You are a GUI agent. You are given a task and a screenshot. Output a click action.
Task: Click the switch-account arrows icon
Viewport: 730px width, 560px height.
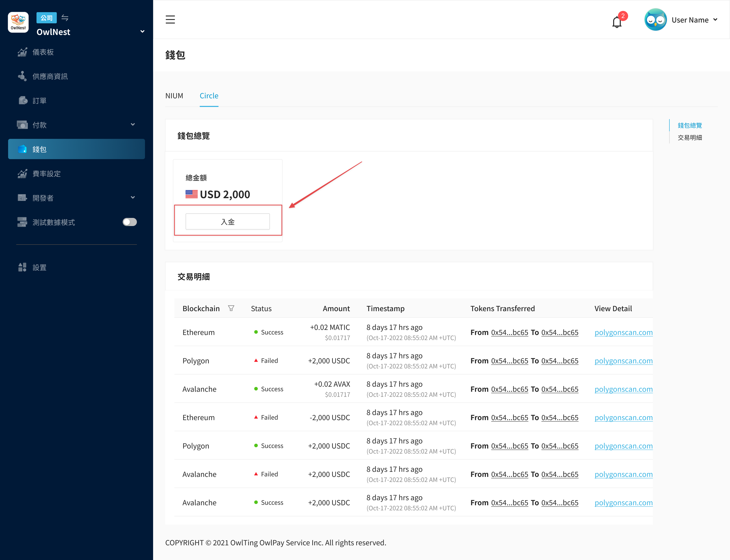coord(65,18)
